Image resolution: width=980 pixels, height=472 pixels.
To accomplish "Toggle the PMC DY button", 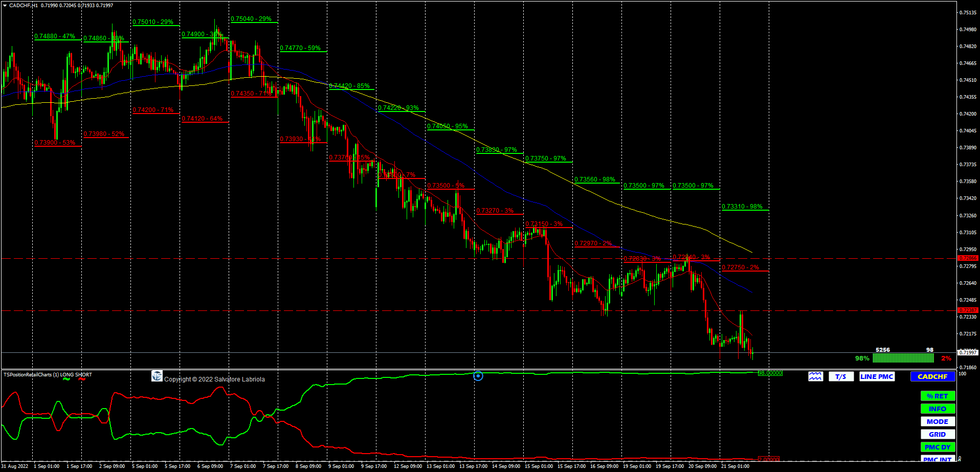I will 938,447.
